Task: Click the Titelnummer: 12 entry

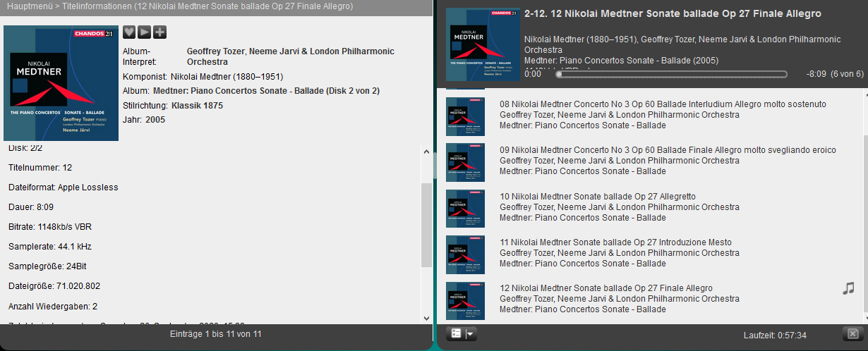Action: tap(40, 168)
